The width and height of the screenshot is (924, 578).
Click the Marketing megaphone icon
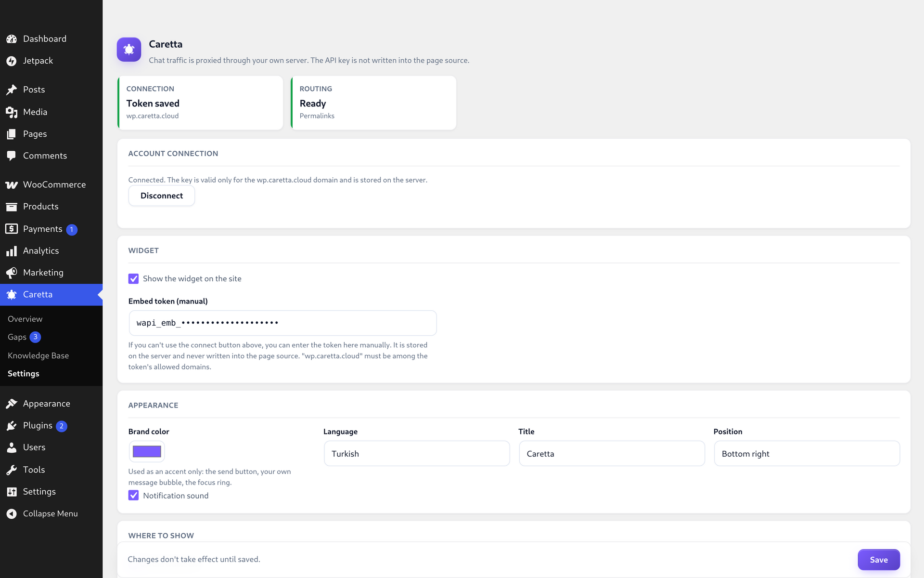12,273
